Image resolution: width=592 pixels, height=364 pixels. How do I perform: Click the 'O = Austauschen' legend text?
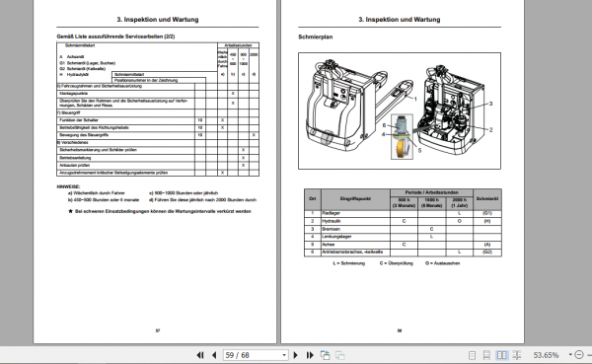(x=442, y=263)
